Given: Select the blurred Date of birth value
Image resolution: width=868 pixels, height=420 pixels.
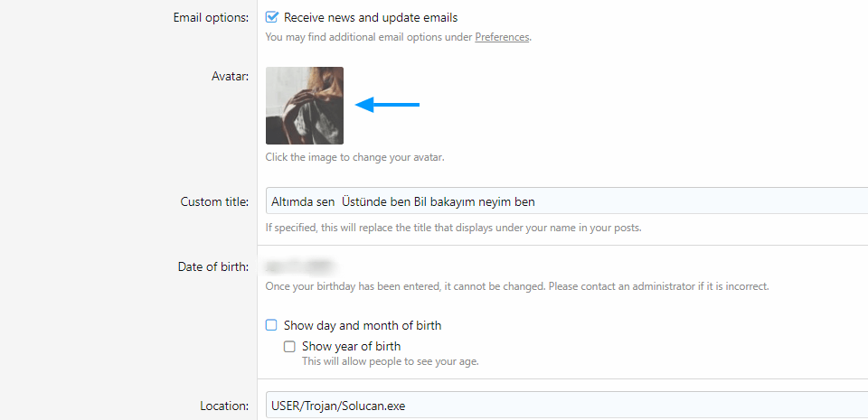Looking at the screenshot, I should (299, 267).
